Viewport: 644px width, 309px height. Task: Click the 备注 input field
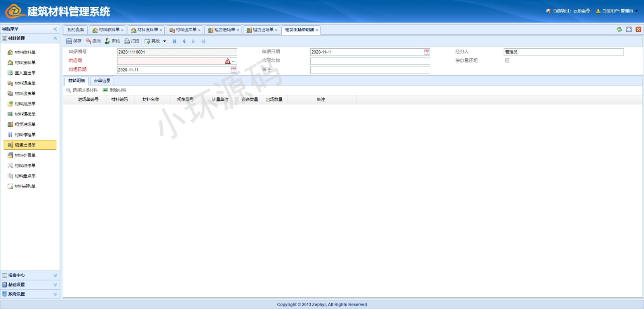point(370,70)
